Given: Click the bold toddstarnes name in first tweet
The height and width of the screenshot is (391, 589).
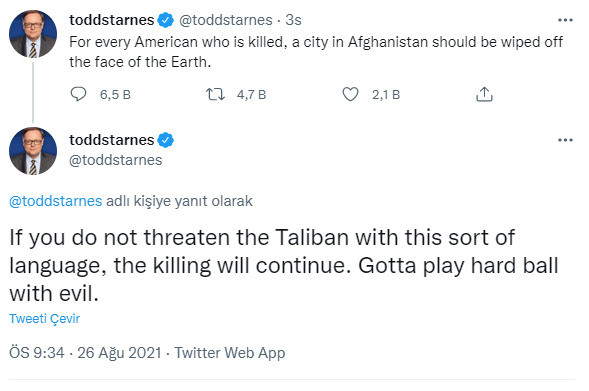Looking at the screenshot, I should (x=112, y=20).
